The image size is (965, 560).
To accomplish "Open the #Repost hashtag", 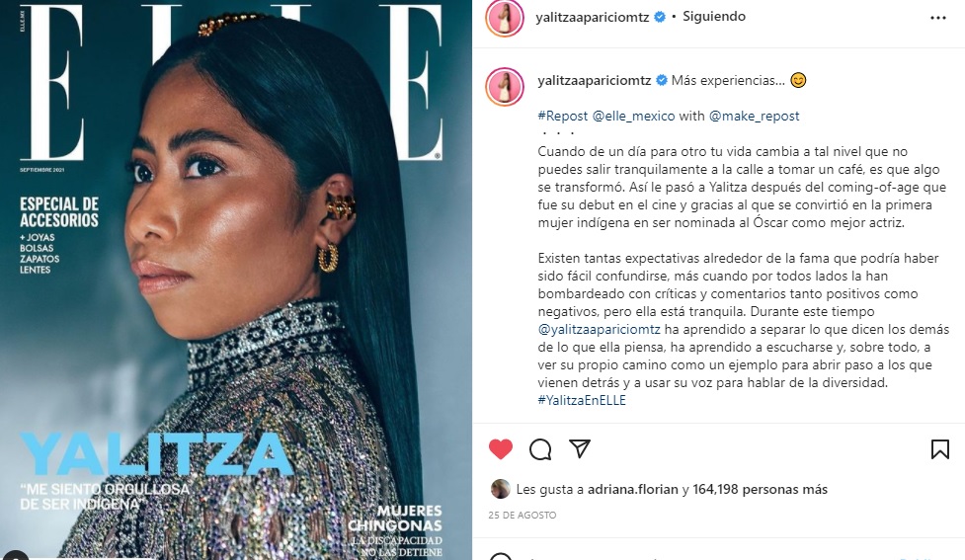I will click(563, 116).
